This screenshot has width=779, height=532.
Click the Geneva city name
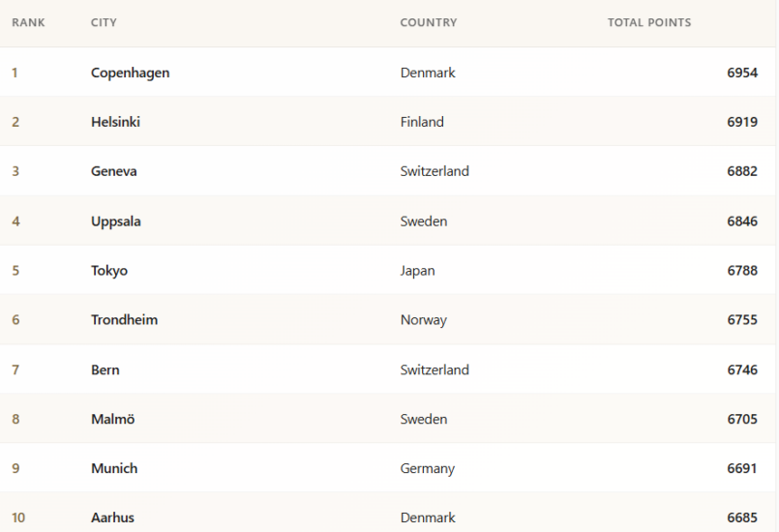[x=113, y=171]
